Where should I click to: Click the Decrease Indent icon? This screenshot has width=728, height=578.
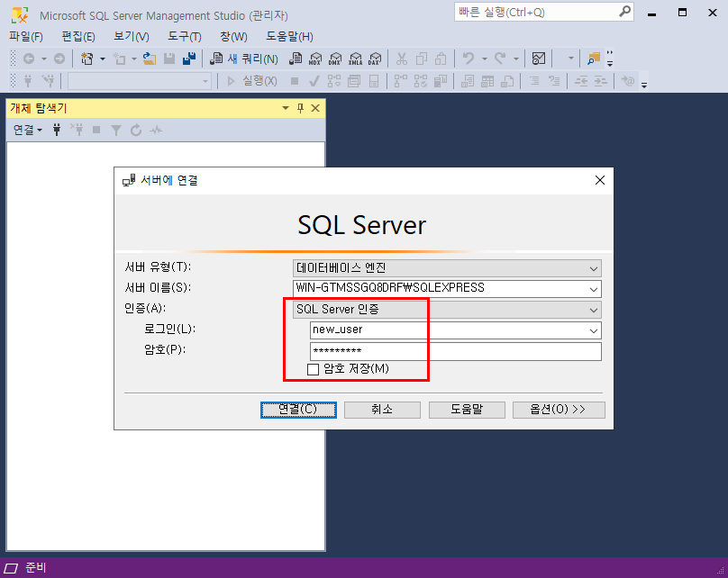point(581,81)
